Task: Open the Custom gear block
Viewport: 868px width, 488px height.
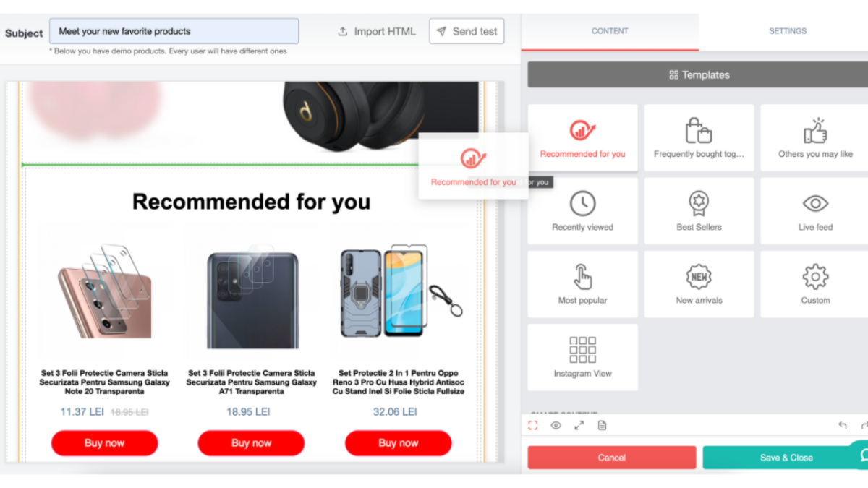Action: pos(815,284)
